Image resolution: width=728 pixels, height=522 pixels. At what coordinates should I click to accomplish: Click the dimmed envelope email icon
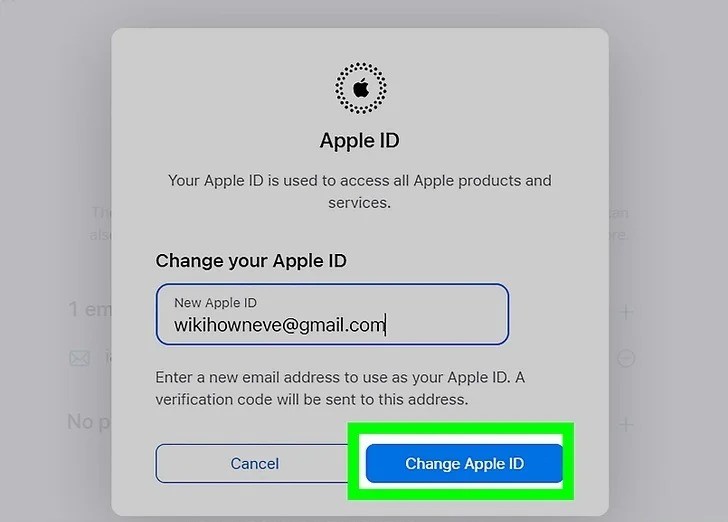click(x=79, y=358)
